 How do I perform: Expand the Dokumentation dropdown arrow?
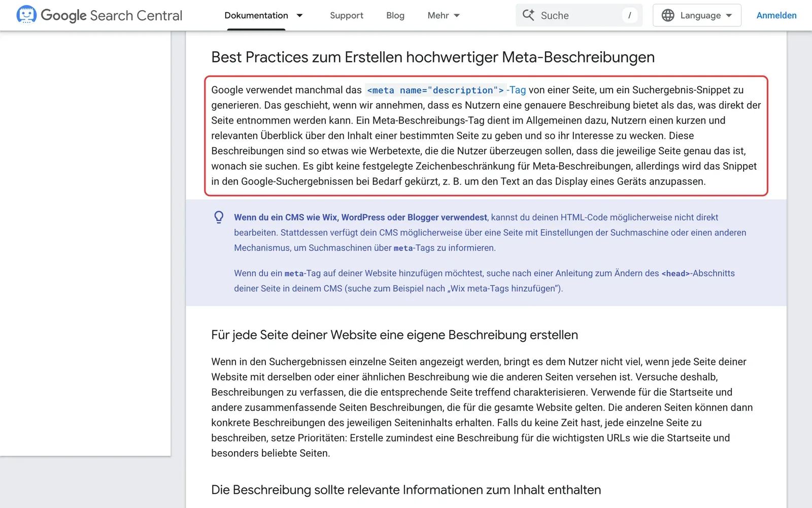pyautogui.click(x=299, y=15)
